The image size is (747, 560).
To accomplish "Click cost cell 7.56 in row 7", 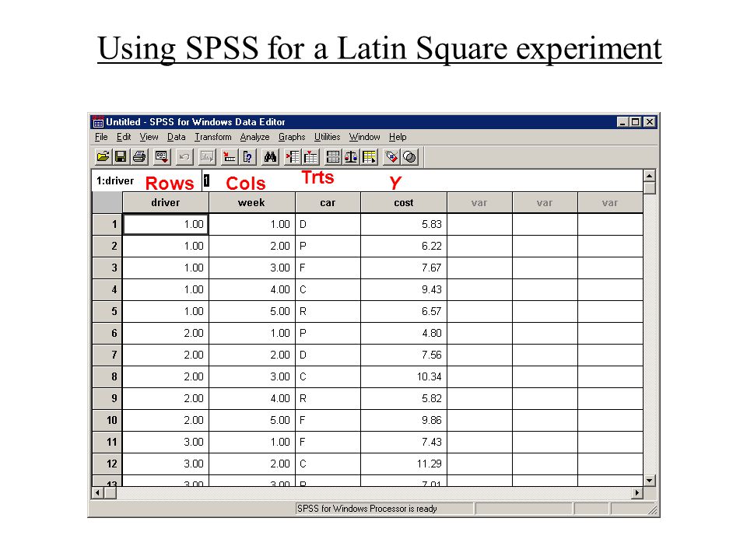I will [x=404, y=355].
